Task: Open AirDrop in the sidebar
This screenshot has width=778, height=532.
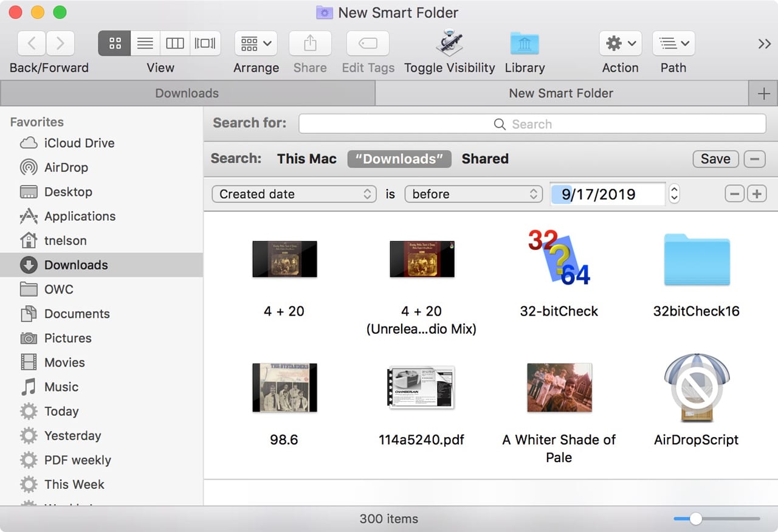Action: [102, 167]
